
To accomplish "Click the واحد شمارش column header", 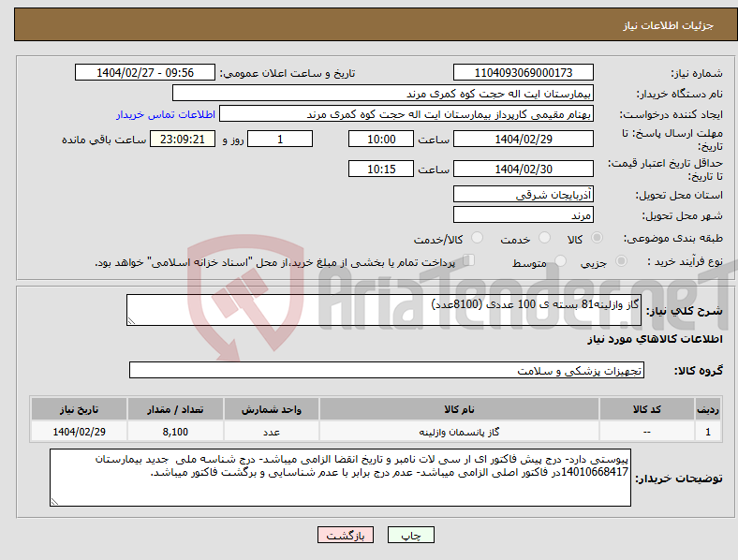I will 272,409.
